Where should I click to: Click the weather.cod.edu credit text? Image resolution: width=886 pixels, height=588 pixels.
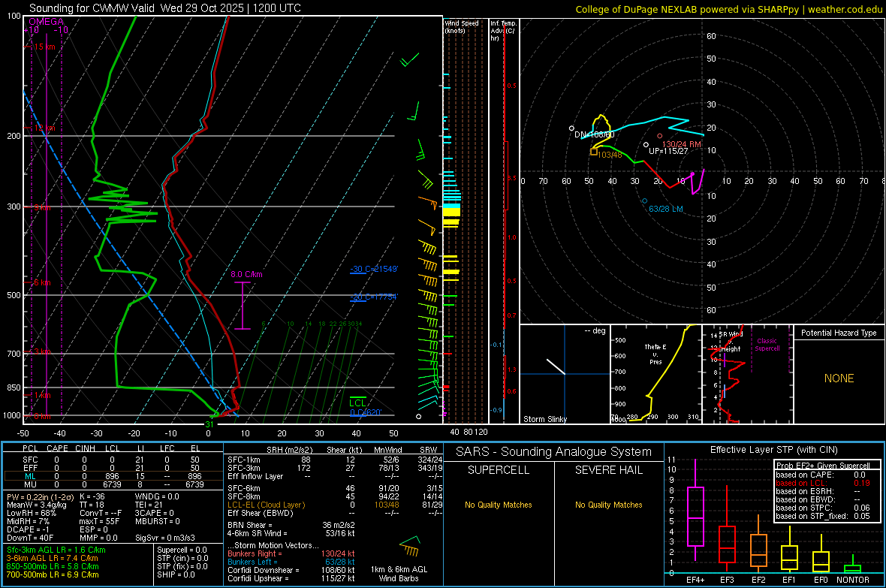(x=845, y=10)
